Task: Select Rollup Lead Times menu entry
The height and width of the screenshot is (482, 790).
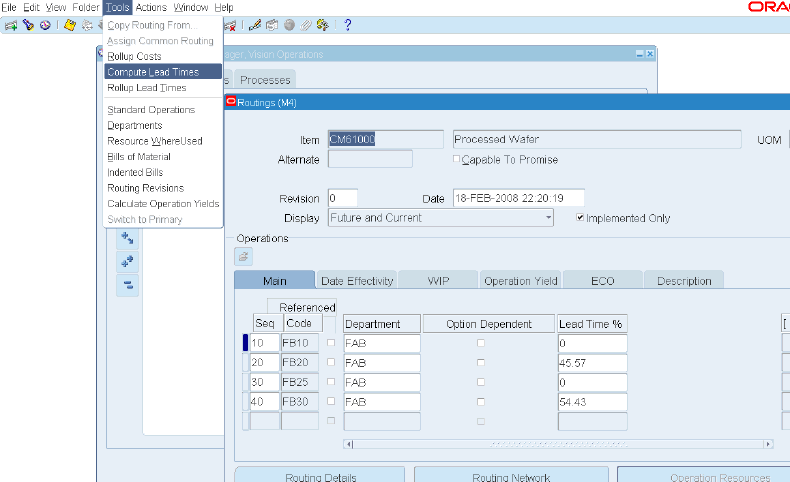Action: point(163,88)
